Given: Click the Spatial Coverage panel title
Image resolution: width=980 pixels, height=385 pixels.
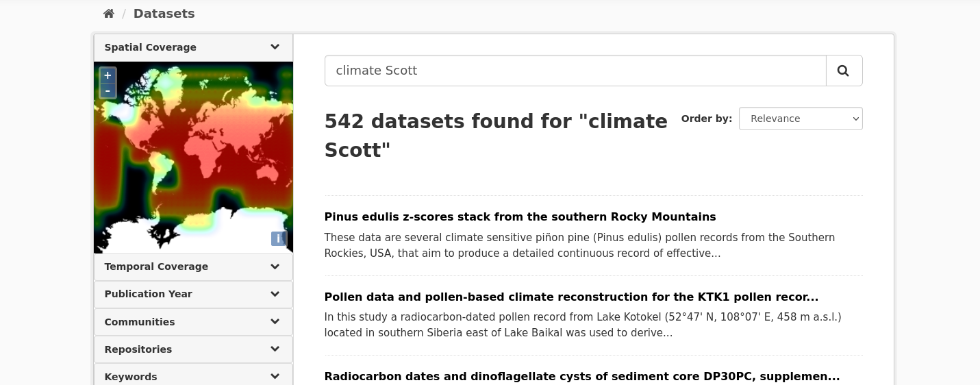Looking at the screenshot, I should coord(151,47).
